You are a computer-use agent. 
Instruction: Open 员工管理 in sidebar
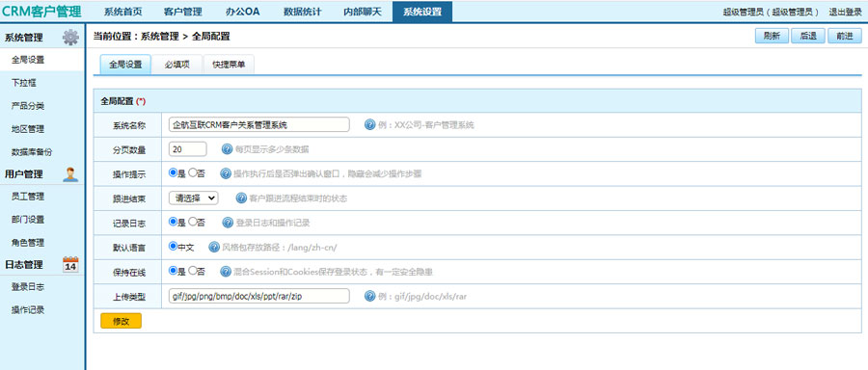point(28,197)
